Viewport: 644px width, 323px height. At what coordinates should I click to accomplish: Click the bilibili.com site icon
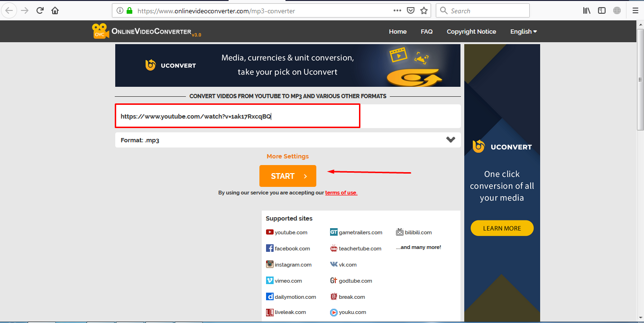coord(400,232)
